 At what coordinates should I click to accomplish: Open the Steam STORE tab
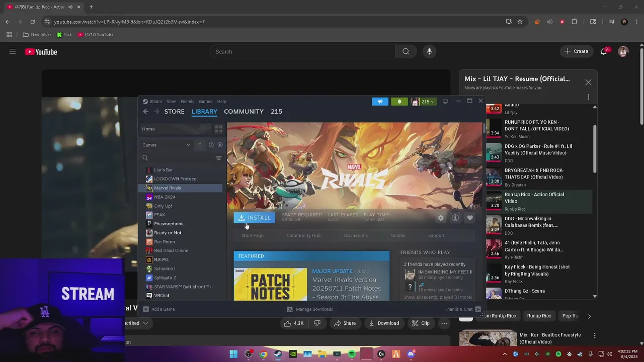174,112
